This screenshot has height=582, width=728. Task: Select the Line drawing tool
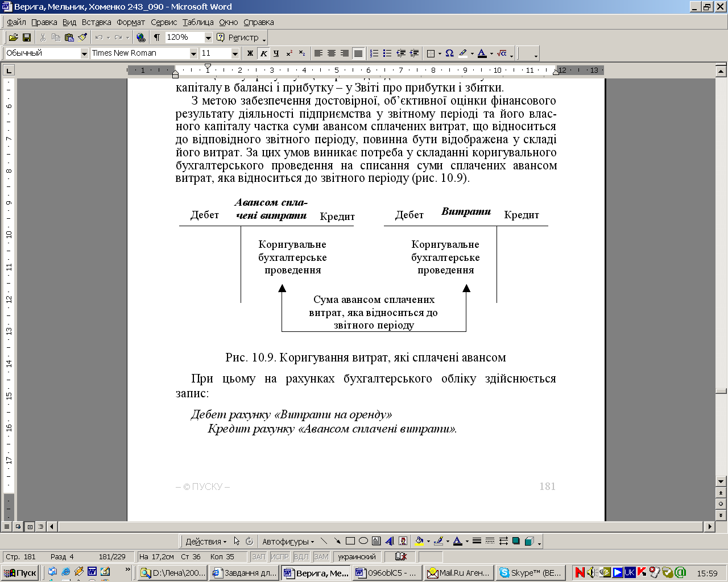tap(324, 541)
